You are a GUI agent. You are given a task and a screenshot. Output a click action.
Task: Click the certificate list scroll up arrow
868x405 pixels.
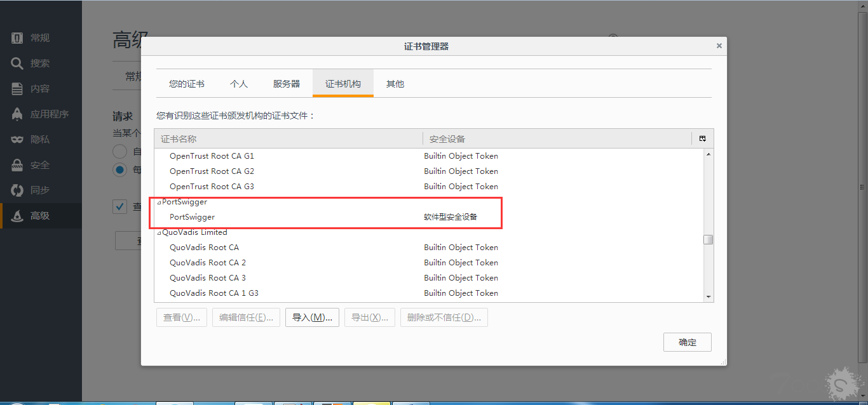tap(709, 154)
